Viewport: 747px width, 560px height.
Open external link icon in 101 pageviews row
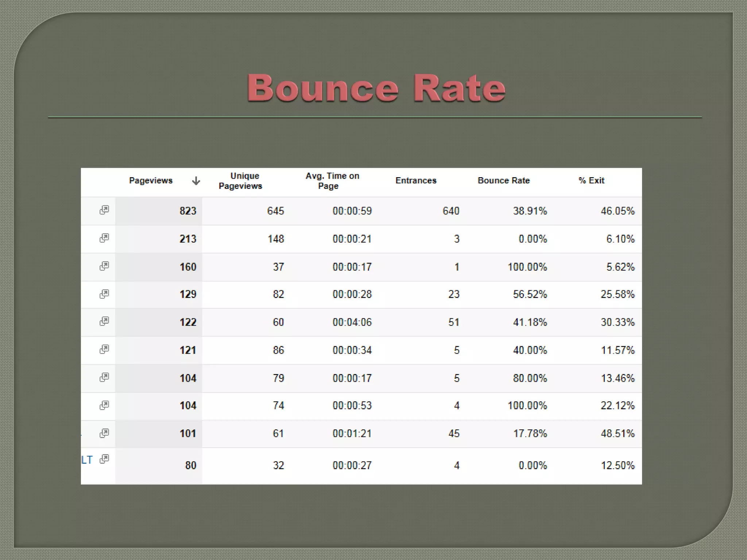click(x=104, y=433)
